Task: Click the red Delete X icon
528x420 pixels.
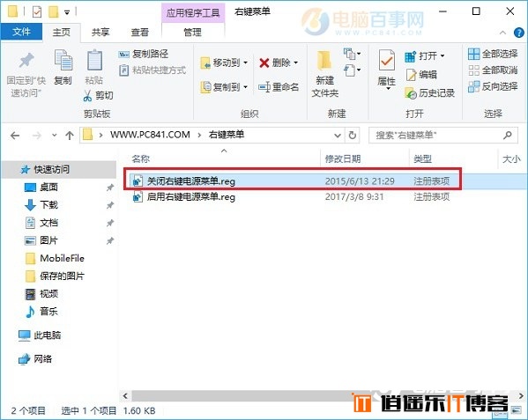Action: (x=264, y=63)
